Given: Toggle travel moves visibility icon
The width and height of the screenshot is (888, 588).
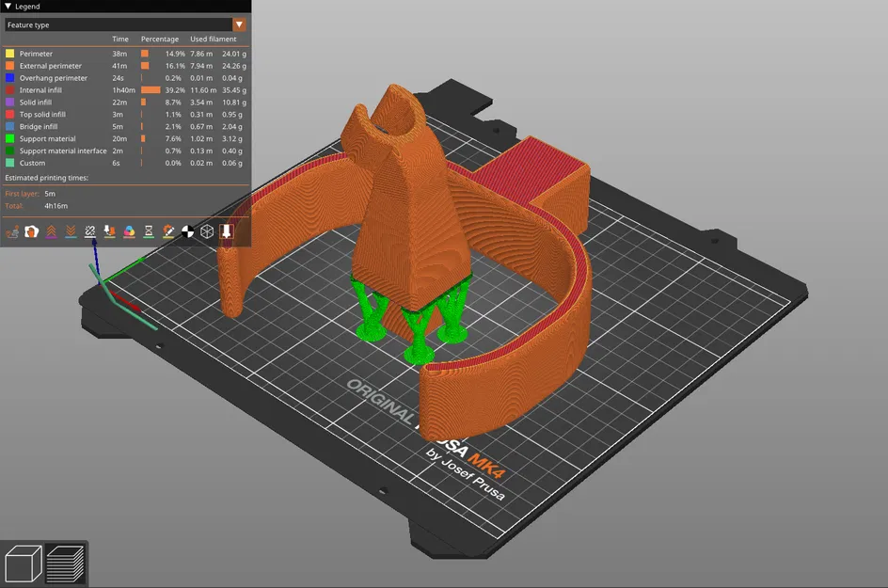Looking at the screenshot, I should tap(12, 231).
